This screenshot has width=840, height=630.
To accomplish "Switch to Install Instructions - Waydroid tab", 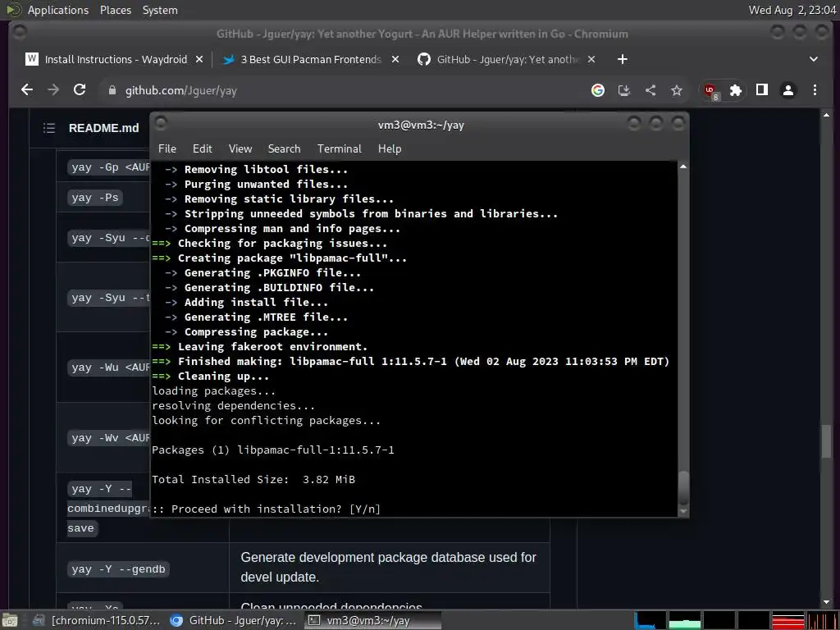I will 115,59.
